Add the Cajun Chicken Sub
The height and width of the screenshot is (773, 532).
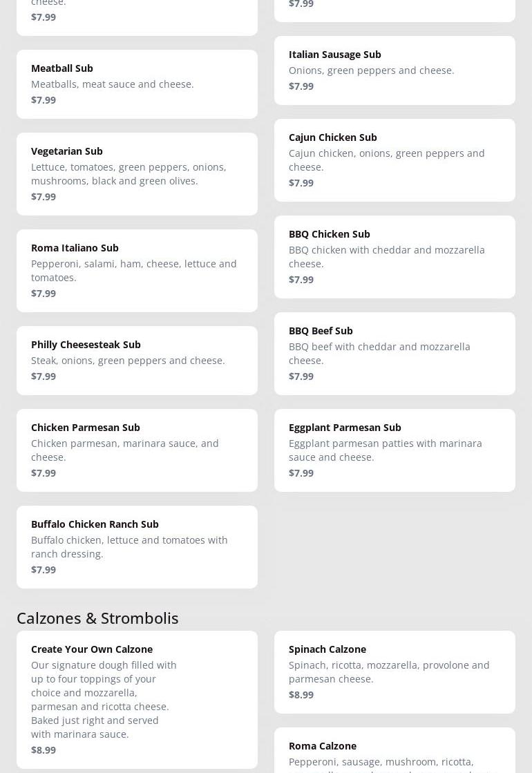click(x=395, y=160)
